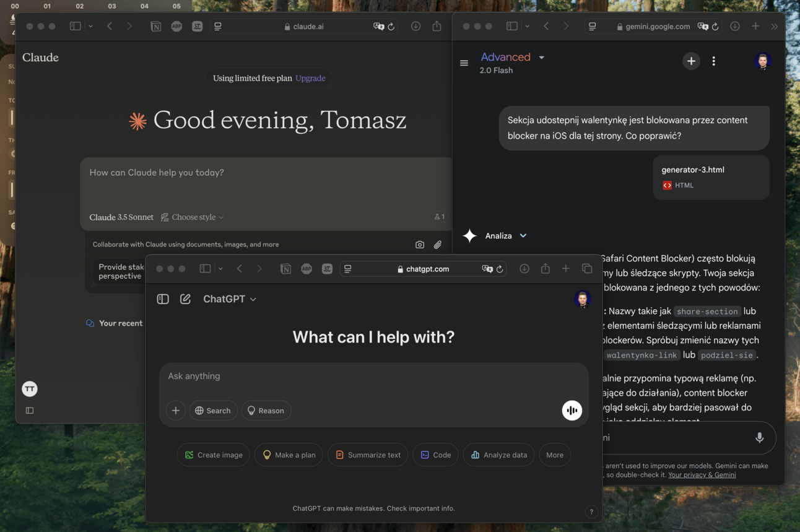Reload the gemini.google.com page
The width and height of the screenshot is (800, 532).
coord(715,27)
